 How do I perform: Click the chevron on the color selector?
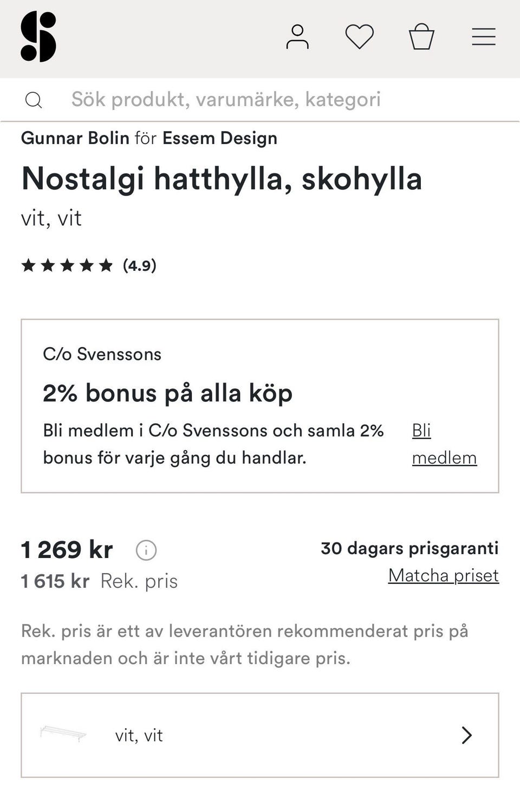[x=466, y=735]
